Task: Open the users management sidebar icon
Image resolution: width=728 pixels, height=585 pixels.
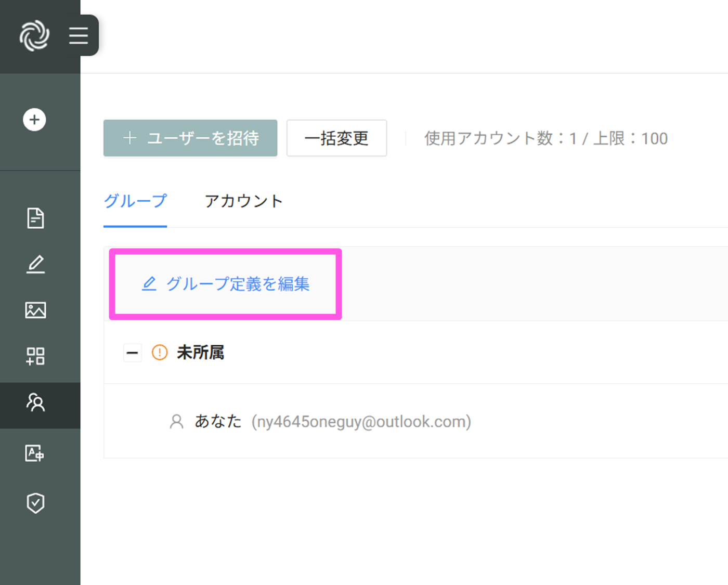Action: (35, 402)
